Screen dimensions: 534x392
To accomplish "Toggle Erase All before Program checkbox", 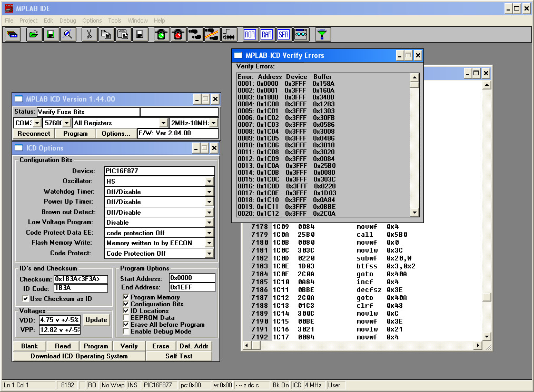I will click(x=126, y=325).
